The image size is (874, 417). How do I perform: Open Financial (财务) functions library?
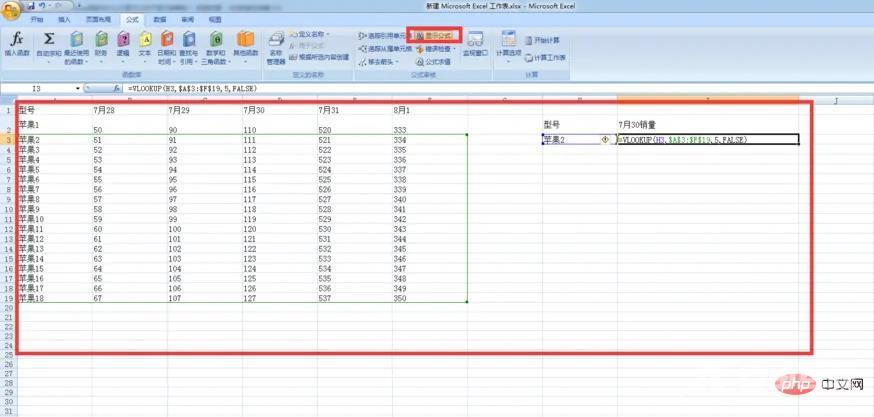pyautogui.click(x=100, y=44)
